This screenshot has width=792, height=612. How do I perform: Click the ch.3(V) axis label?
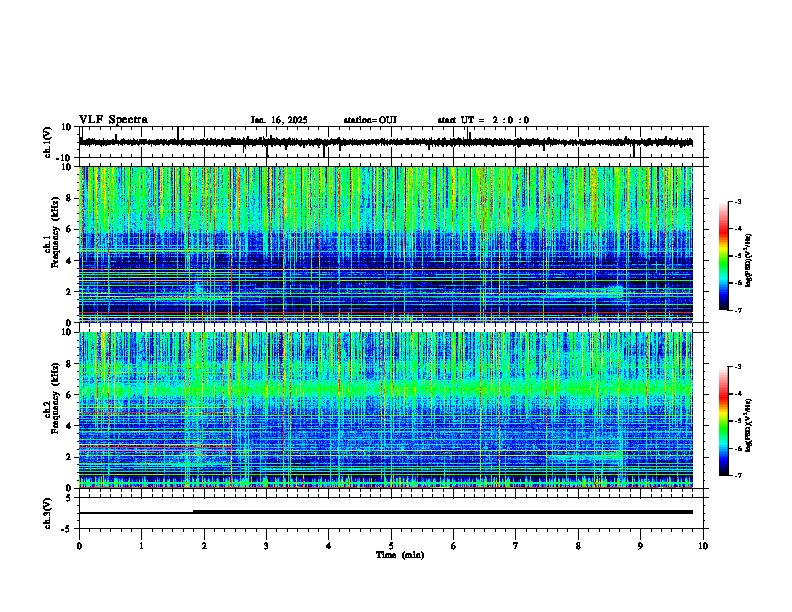[48, 513]
